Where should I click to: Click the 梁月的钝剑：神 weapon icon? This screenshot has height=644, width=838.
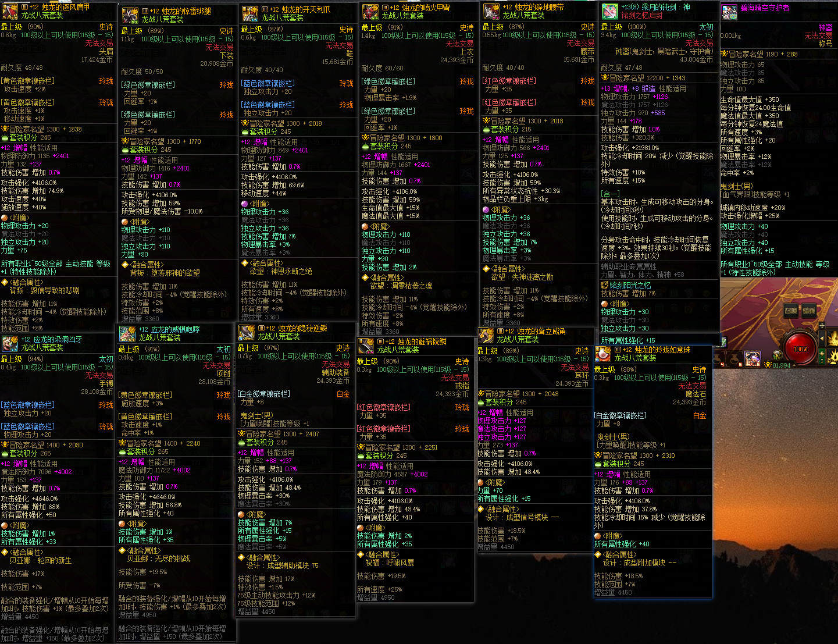pos(610,11)
